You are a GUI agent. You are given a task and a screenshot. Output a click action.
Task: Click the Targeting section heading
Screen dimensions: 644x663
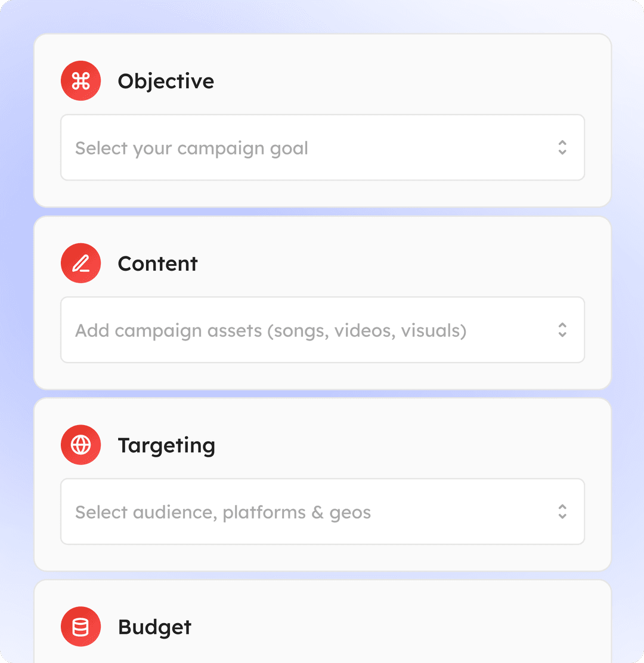[166, 445]
